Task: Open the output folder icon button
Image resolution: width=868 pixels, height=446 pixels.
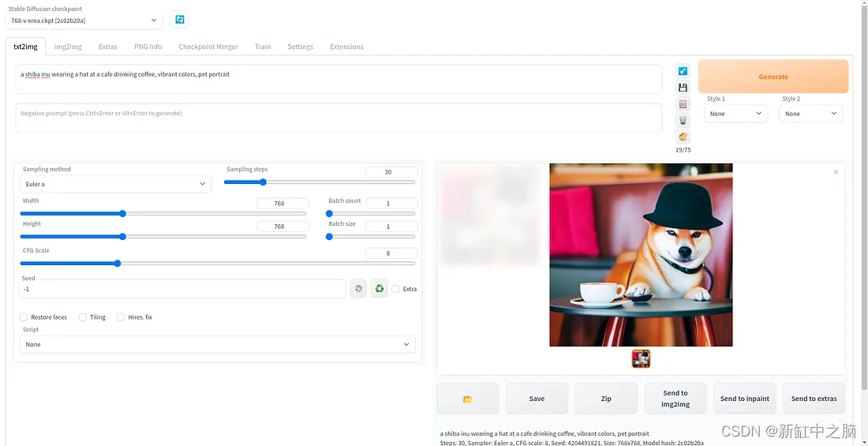Action: tap(468, 399)
